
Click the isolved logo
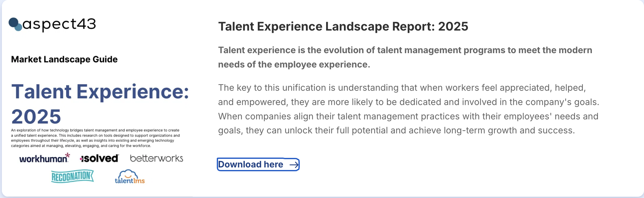coord(99,158)
